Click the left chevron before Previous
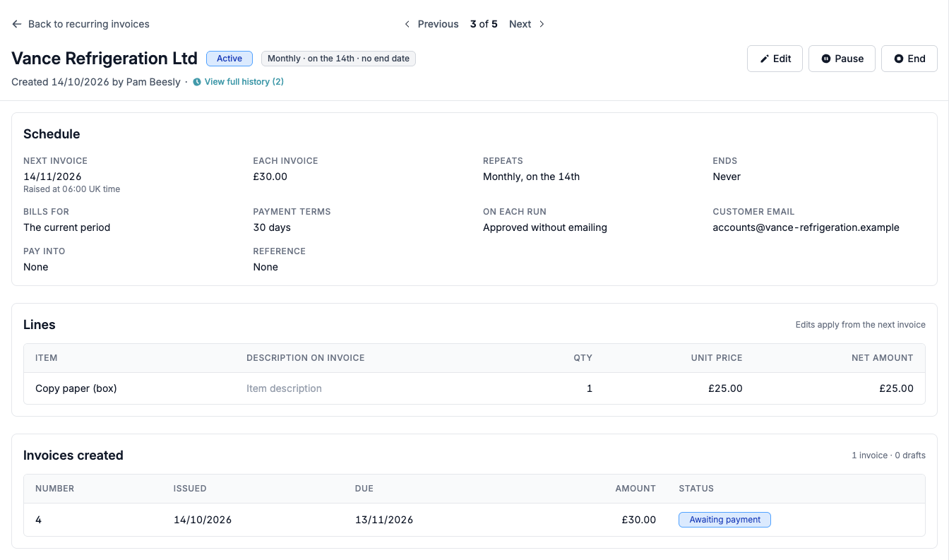This screenshot has height=560, width=949. click(407, 24)
